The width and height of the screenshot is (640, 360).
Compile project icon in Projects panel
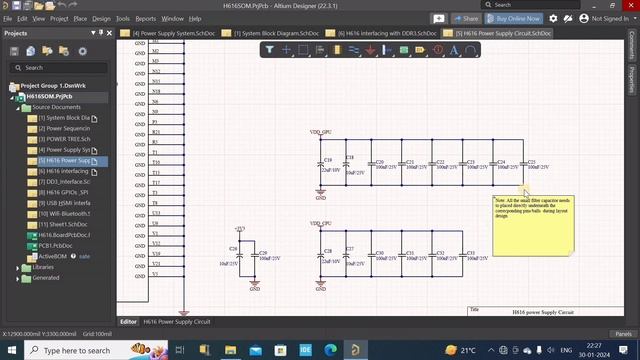pos(31,51)
